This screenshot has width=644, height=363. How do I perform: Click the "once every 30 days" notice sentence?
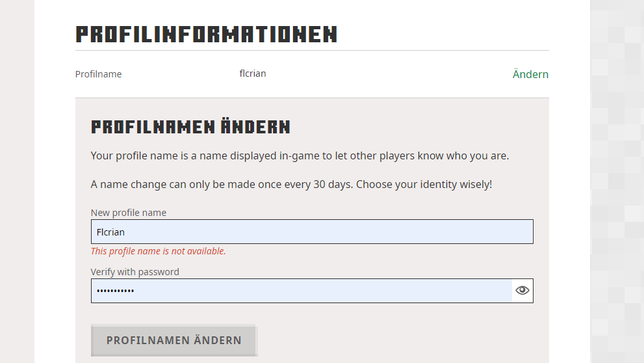pos(221,184)
